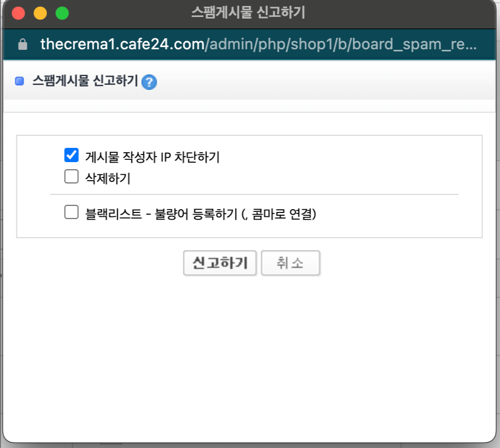Click the 스팸게시물 신고하기 page heading text
The height and width of the screenshot is (448, 500).
click(85, 82)
